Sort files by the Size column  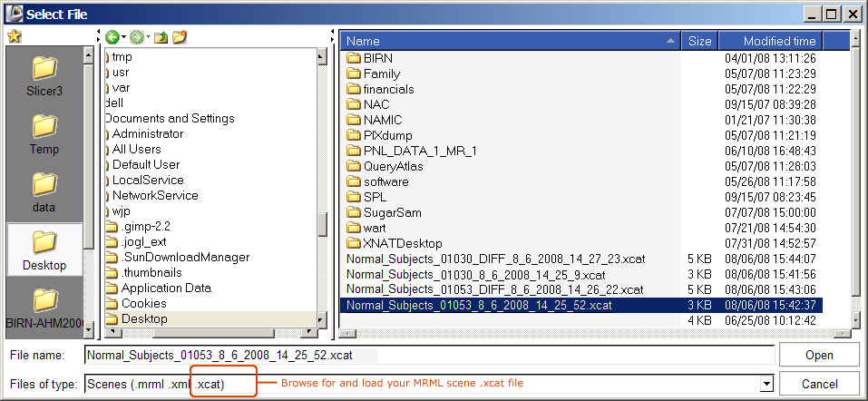pyautogui.click(x=699, y=41)
